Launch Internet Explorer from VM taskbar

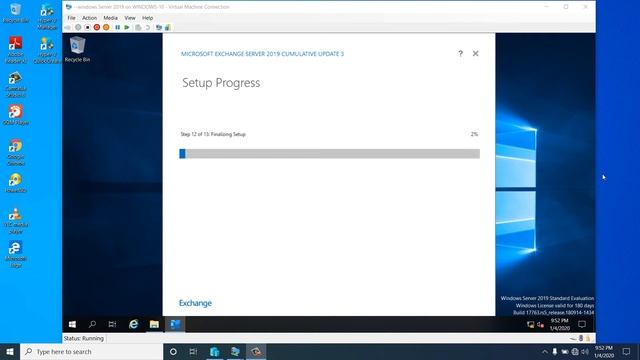(133, 324)
